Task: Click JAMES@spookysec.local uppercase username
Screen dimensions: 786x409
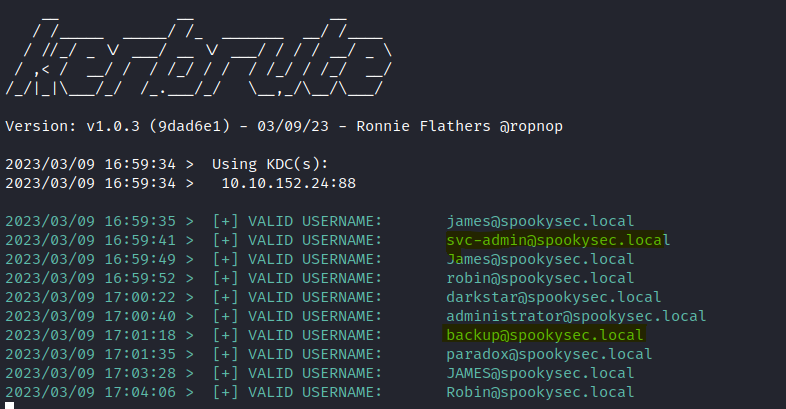Action: point(540,373)
